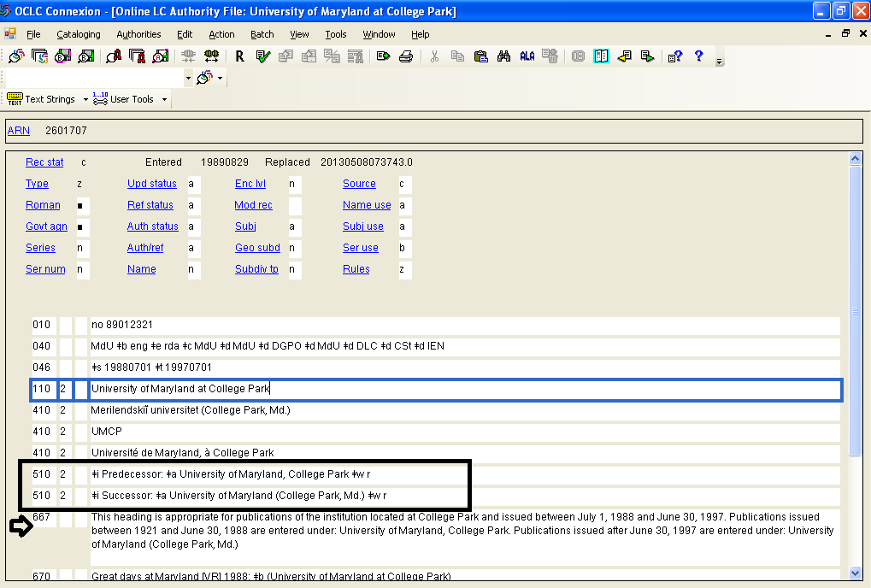Click the Rec stat link
This screenshot has height=588, width=871.
point(44,162)
